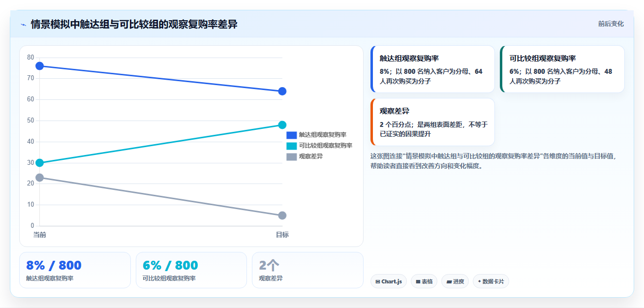Click the 2个 观察差异 stat tile
This screenshot has height=308, width=644.
coord(307,270)
